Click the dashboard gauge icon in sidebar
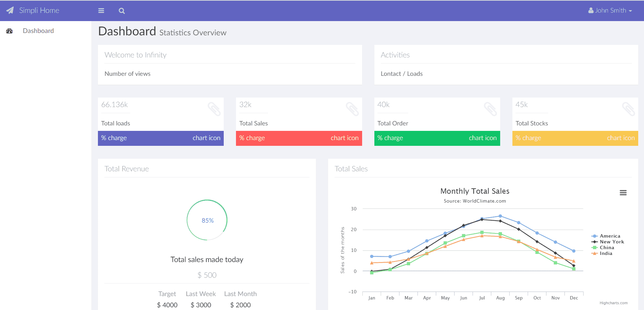The image size is (644, 310). (x=10, y=31)
